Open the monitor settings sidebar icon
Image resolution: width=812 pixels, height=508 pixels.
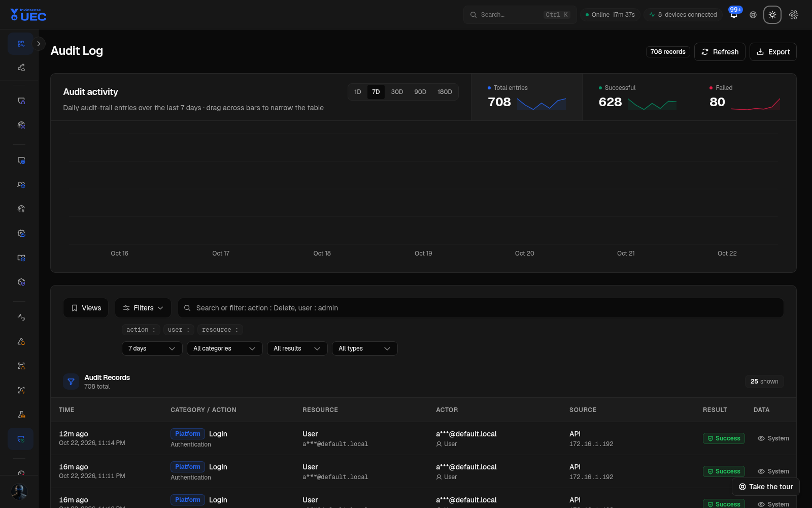click(x=21, y=160)
